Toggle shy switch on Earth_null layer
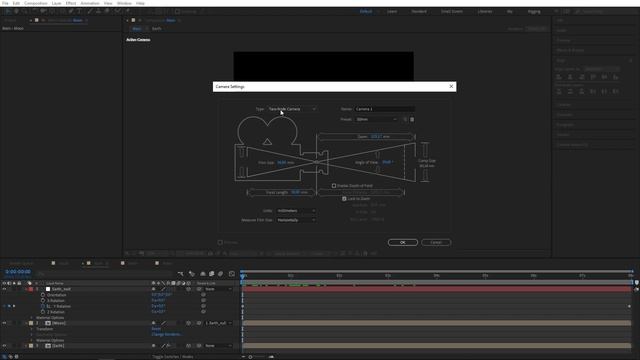Image resolution: width=640 pixels, height=360 pixels. (153, 289)
